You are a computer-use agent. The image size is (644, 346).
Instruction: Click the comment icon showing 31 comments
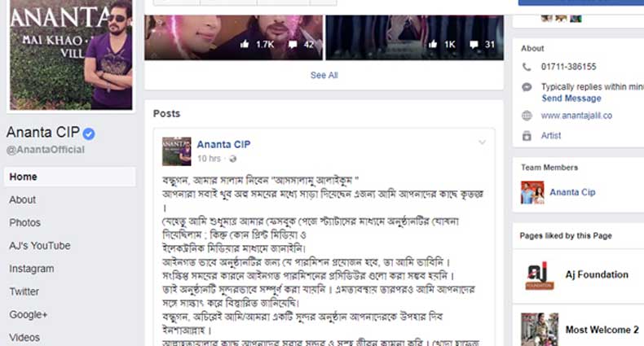click(x=474, y=44)
